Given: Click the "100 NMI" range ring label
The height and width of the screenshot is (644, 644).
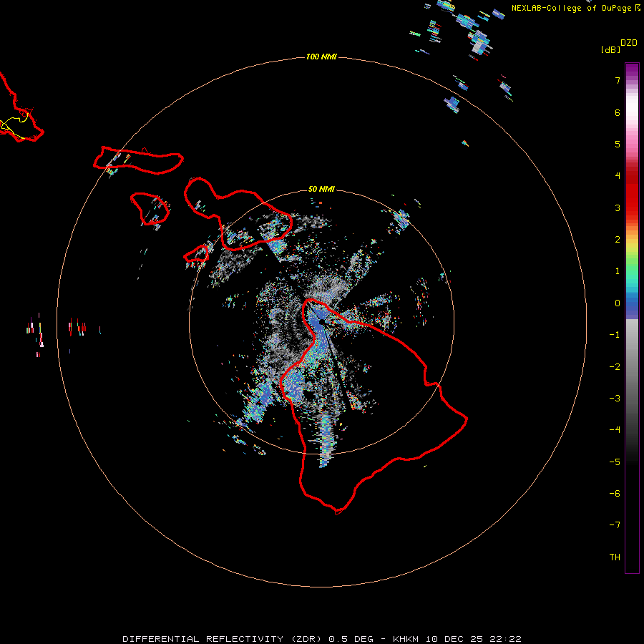Looking at the screenshot, I should (321, 57).
